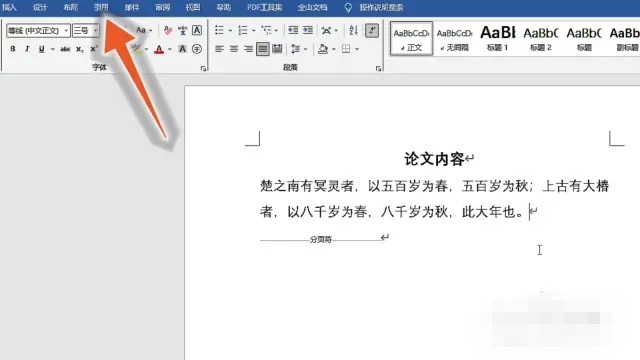Viewport: 640px width, 360px height.
Task: Apply distributed alignment
Action: click(x=277, y=49)
